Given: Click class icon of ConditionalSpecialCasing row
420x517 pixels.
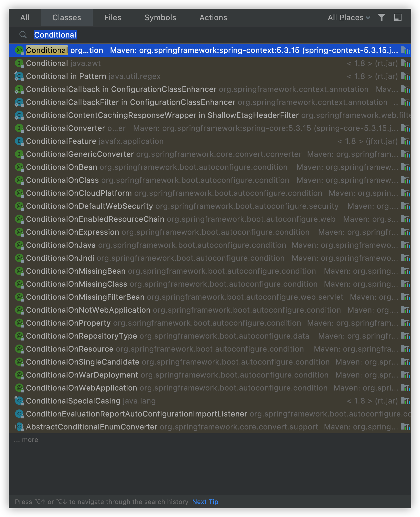Looking at the screenshot, I should tap(19, 401).
